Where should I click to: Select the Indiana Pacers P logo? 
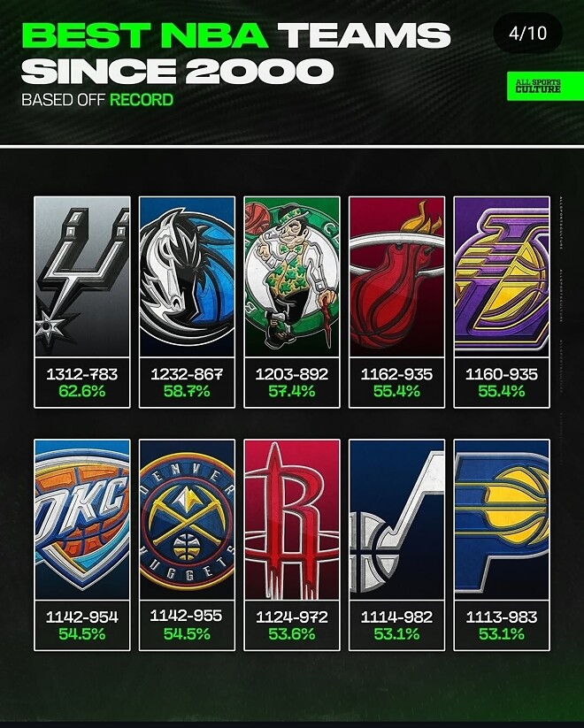[x=502, y=519]
